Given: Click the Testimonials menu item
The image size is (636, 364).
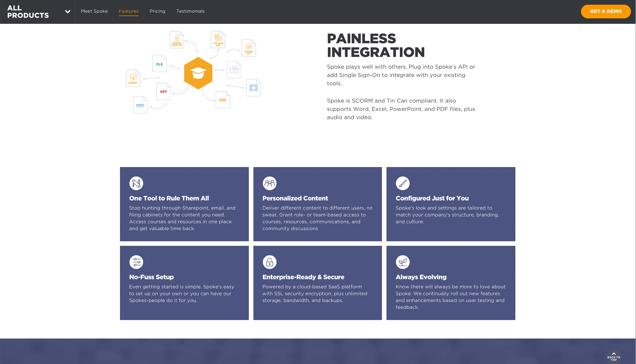Looking at the screenshot, I should pos(190,11).
